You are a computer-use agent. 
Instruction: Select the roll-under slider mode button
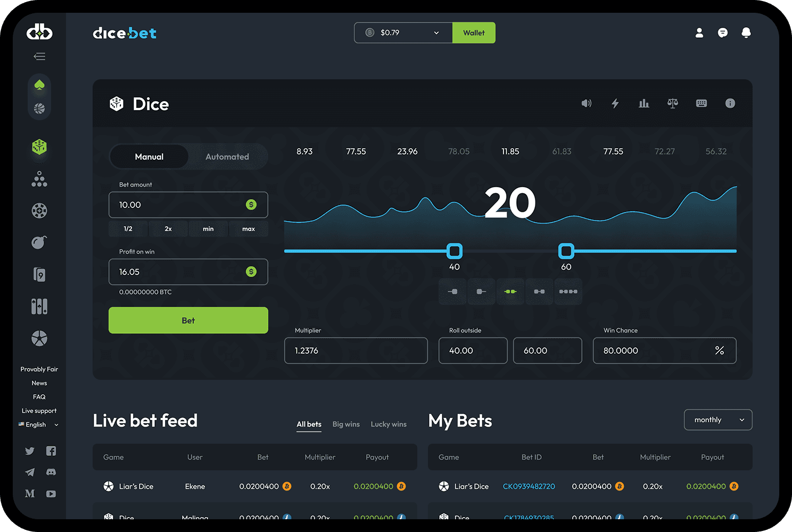[453, 292]
